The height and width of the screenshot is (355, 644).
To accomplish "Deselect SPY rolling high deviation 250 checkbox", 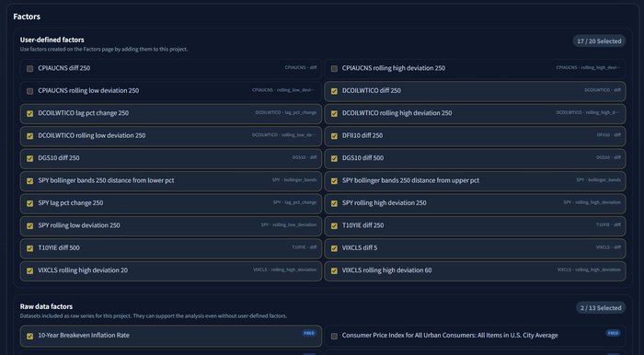I will point(334,203).
